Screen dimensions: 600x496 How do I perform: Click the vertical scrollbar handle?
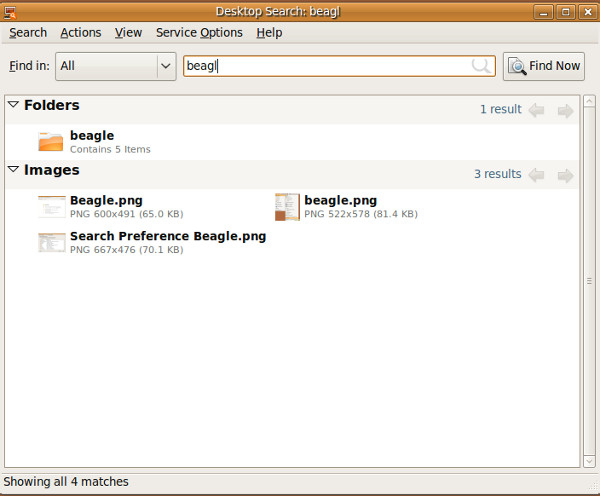click(x=589, y=281)
